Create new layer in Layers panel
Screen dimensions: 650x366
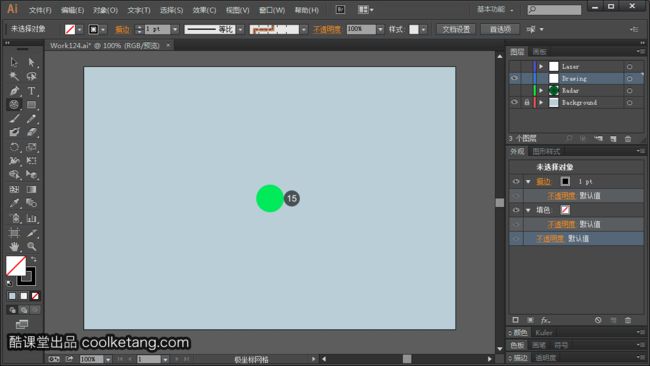coord(613,139)
